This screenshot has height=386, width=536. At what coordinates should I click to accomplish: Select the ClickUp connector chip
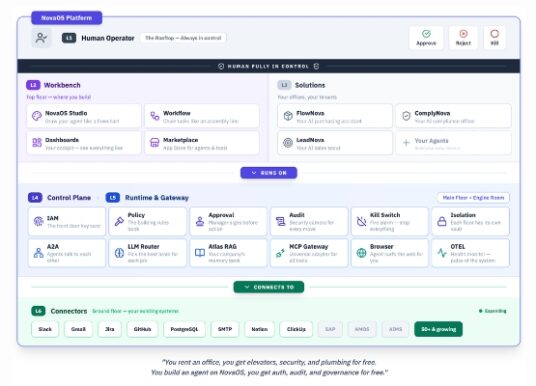[x=296, y=329]
